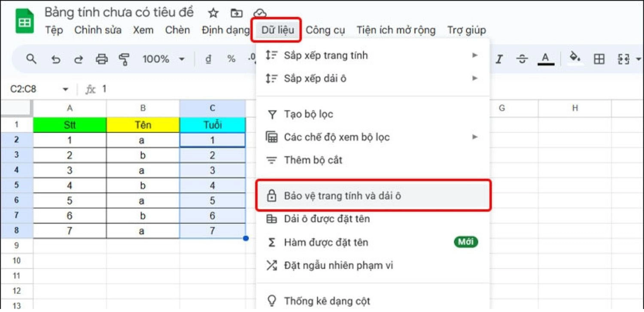Choose Hàm được đặt tên

373,242
